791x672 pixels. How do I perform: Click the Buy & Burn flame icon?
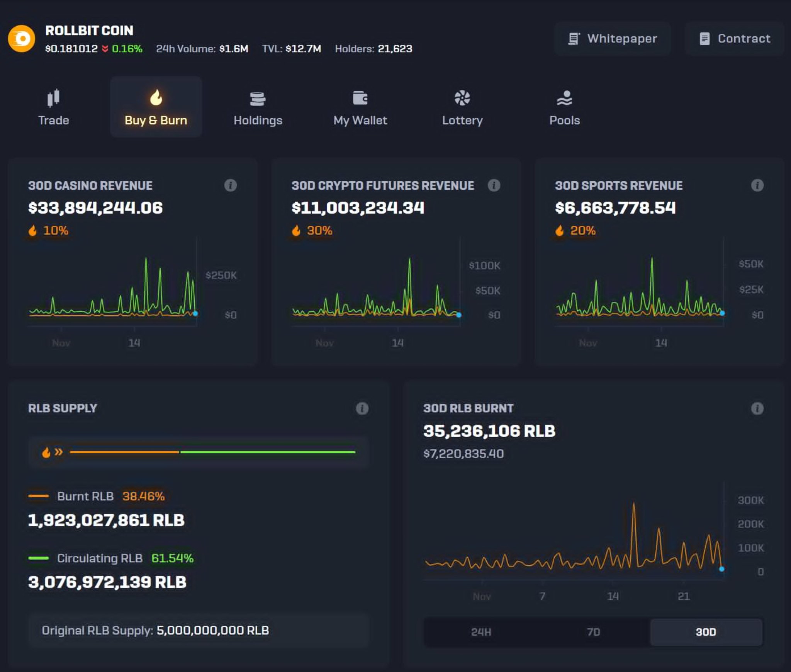[x=156, y=98]
